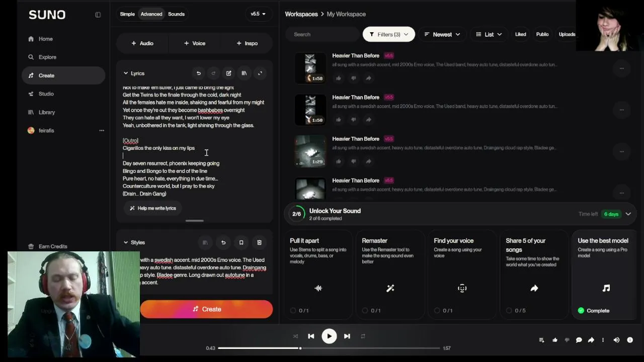Share the second Heavier Than Before song
644x362 pixels.
click(368, 120)
